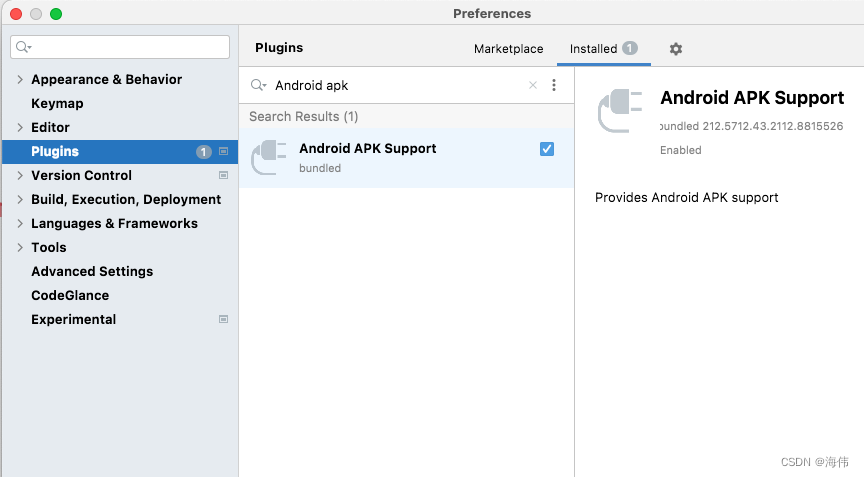
Task: Select Tools item in sidebar
Action: point(48,247)
